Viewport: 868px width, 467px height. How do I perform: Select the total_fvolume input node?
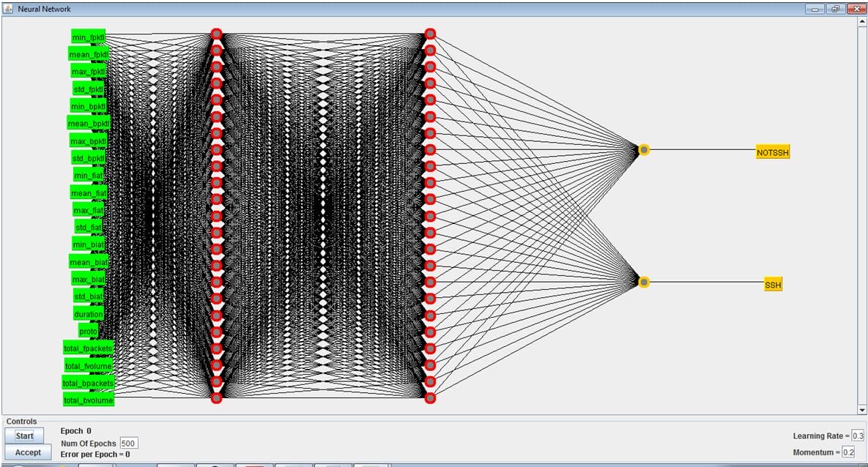pyautogui.click(x=88, y=366)
